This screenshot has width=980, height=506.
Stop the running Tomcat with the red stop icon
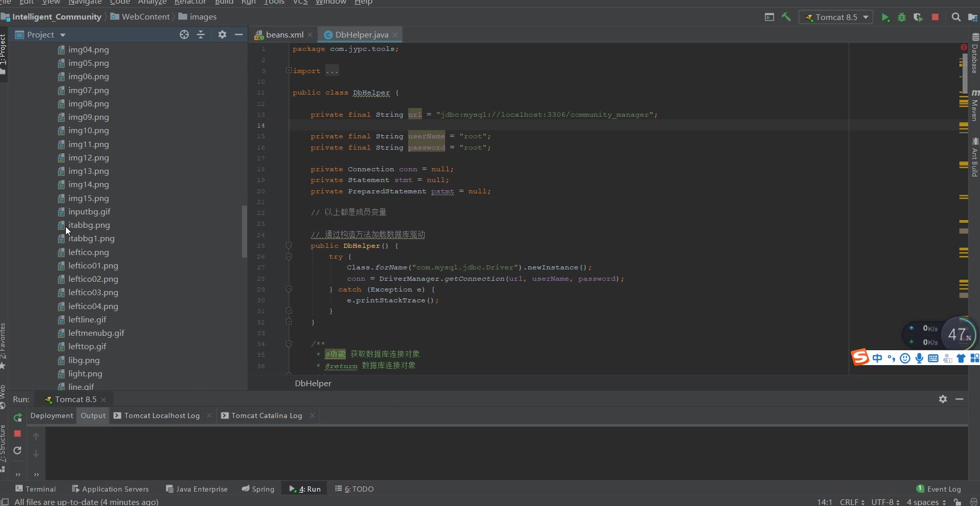tap(935, 17)
